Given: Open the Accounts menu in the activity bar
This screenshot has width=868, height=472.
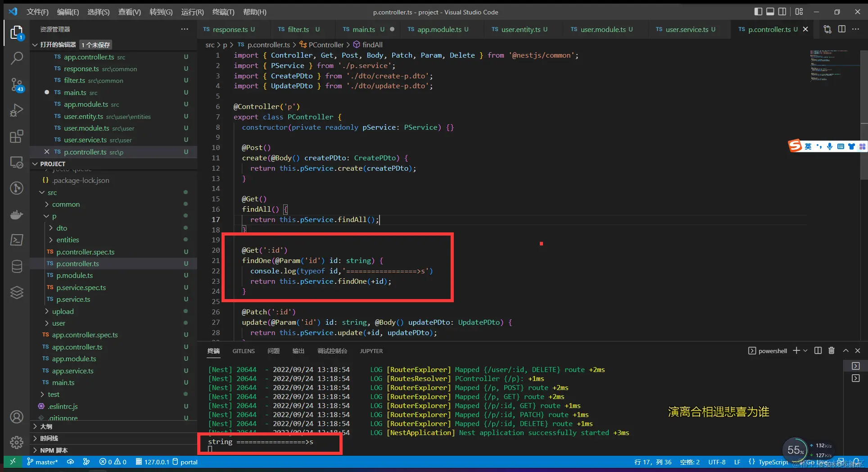Looking at the screenshot, I should pyautogui.click(x=17, y=417).
